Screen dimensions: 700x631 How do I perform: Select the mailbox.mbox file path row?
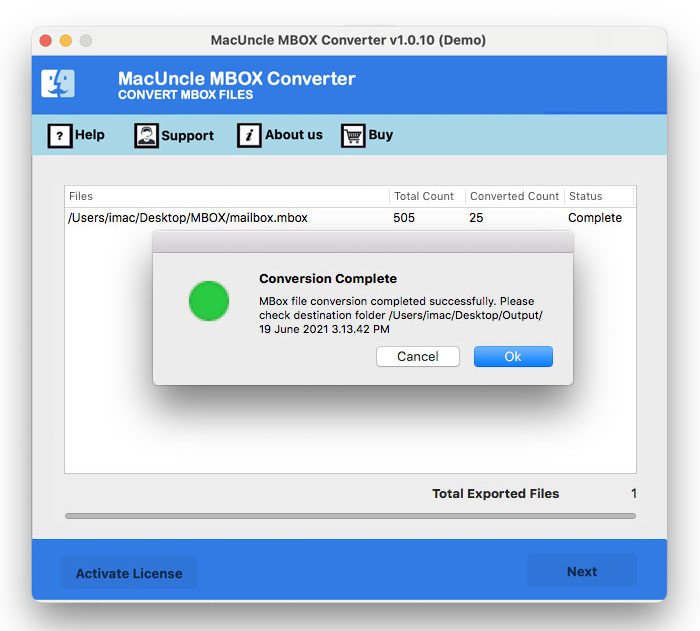pos(350,217)
